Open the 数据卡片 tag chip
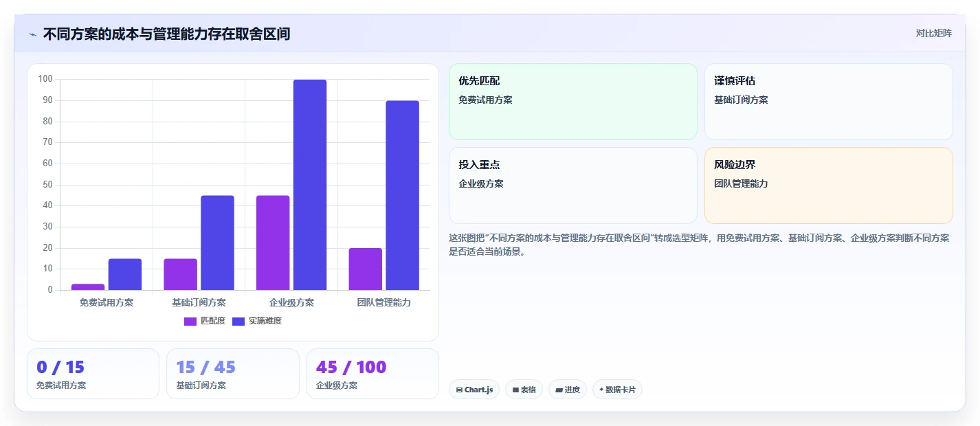Screen dimensions: 980x426 coord(617,390)
